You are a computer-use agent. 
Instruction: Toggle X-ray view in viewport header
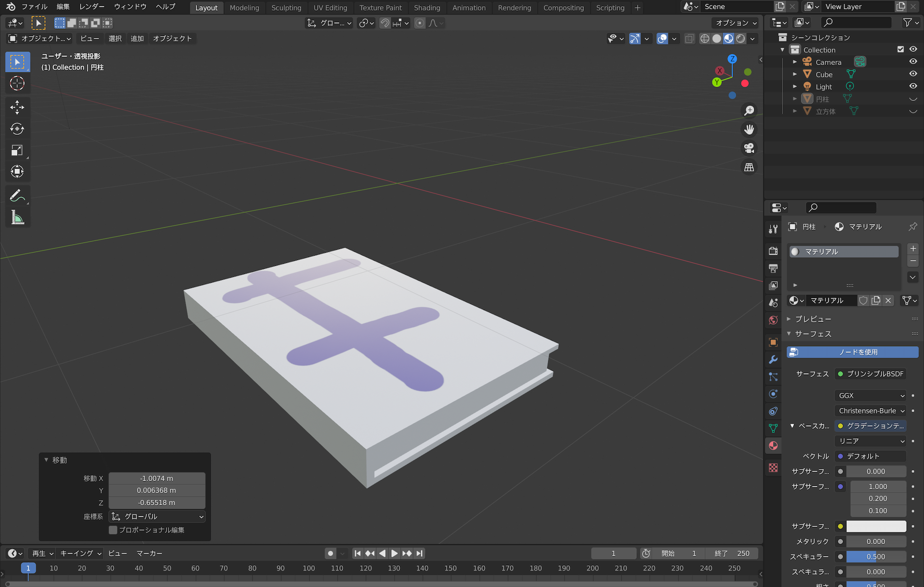pyautogui.click(x=689, y=39)
